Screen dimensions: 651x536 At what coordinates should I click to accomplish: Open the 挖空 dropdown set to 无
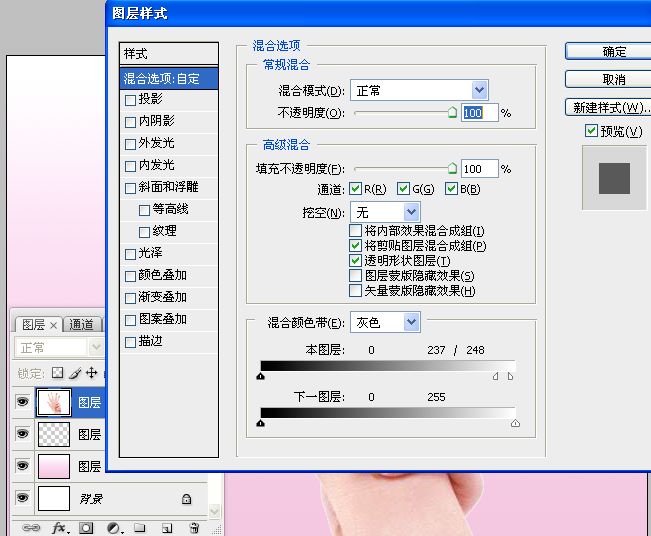(385, 213)
